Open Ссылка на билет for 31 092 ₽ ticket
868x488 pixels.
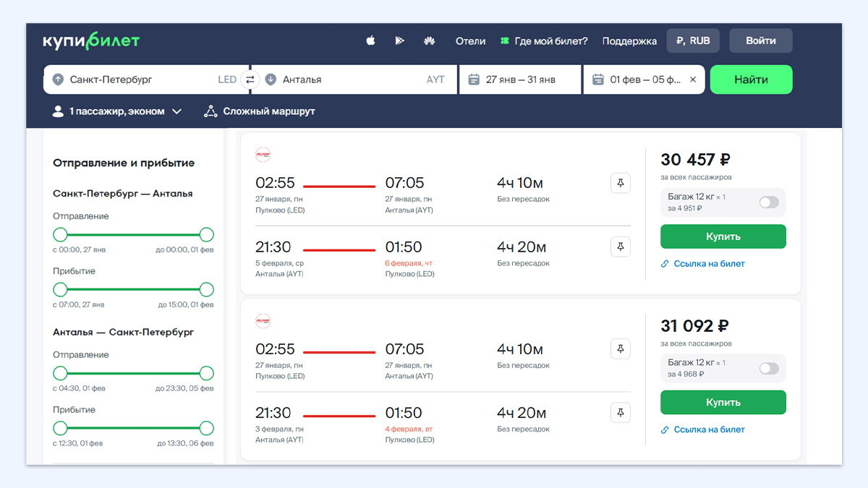[x=708, y=429]
